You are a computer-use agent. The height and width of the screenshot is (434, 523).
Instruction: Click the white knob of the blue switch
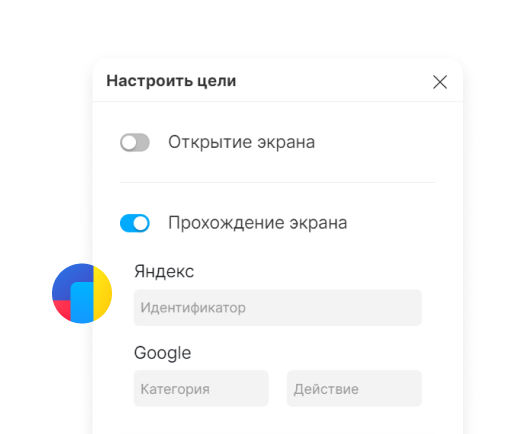(141, 224)
